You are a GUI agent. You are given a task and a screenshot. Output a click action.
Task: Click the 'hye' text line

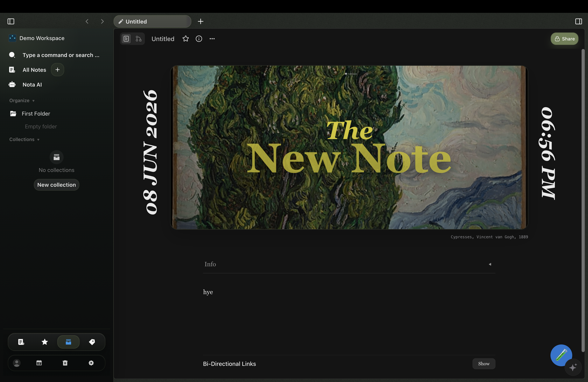pos(208,292)
